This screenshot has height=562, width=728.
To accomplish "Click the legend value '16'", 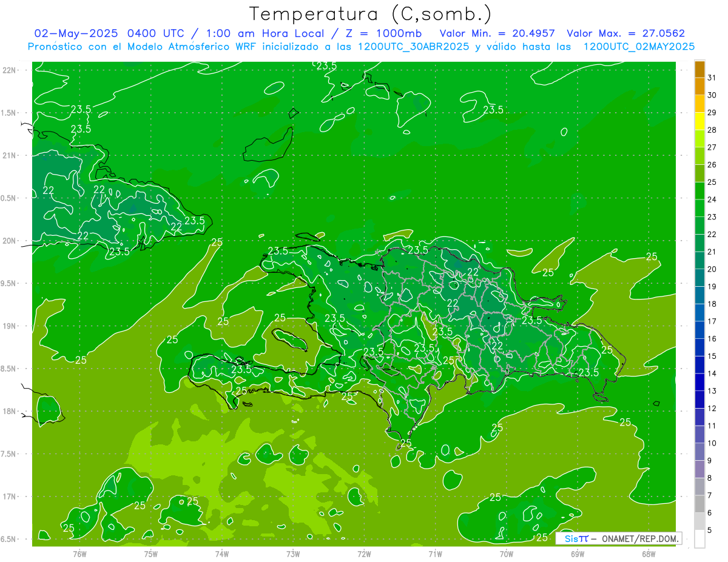I will coord(712,339).
